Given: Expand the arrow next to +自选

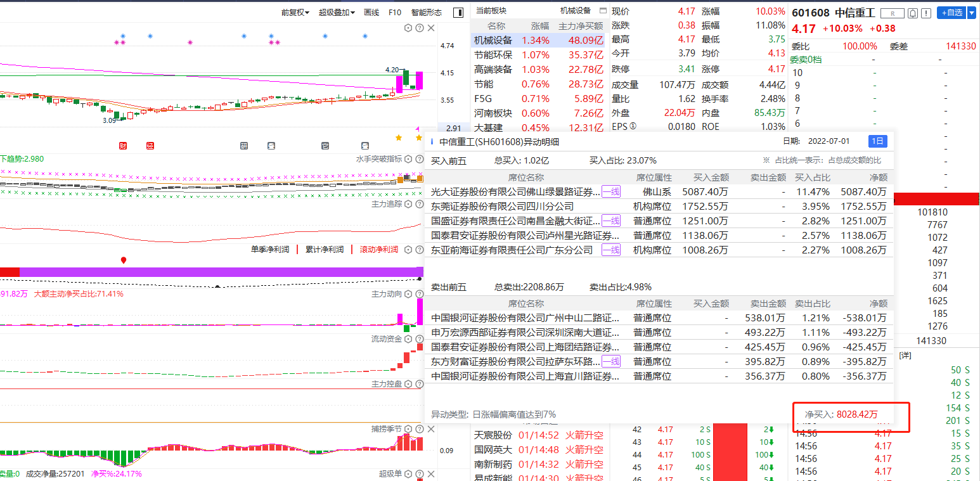Looking at the screenshot, I should pyautogui.click(x=972, y=12).
